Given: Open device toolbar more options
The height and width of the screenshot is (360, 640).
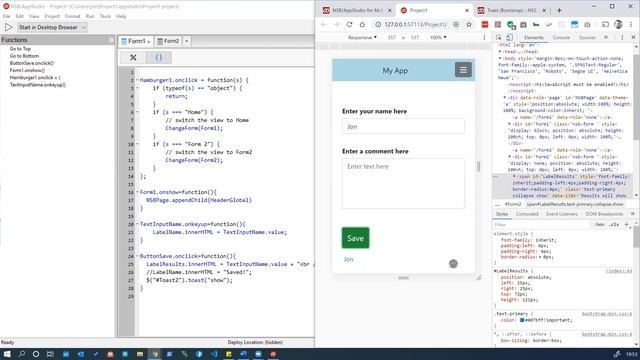Looking at the screenshot, I should coord(484,38).
